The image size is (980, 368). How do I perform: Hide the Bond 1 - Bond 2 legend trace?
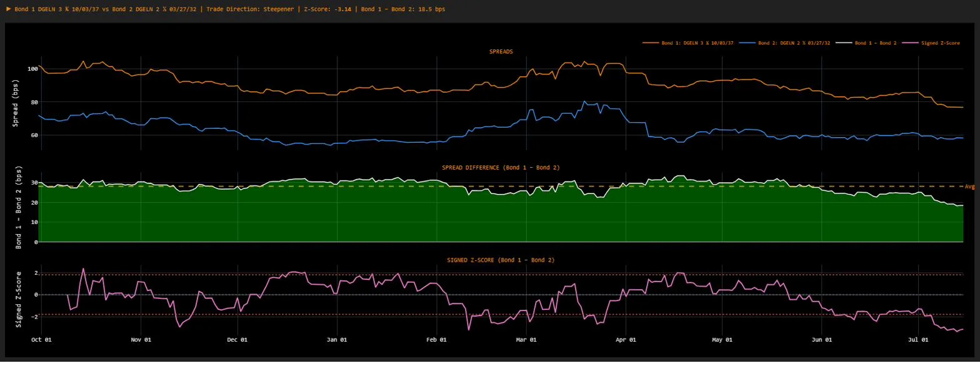click(876, 43)
